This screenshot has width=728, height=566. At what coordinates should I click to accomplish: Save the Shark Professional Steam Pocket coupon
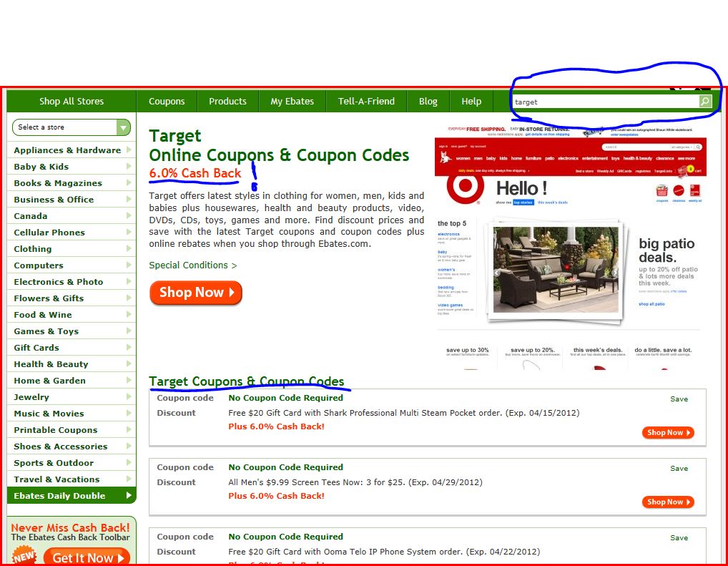pyautogui.click(x=679, y=399)
